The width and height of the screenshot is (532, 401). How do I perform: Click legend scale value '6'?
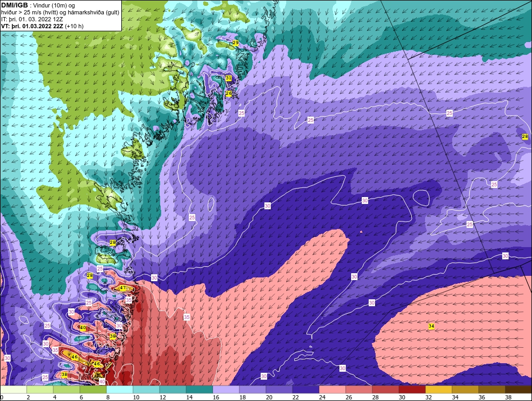tap(81, 398)
